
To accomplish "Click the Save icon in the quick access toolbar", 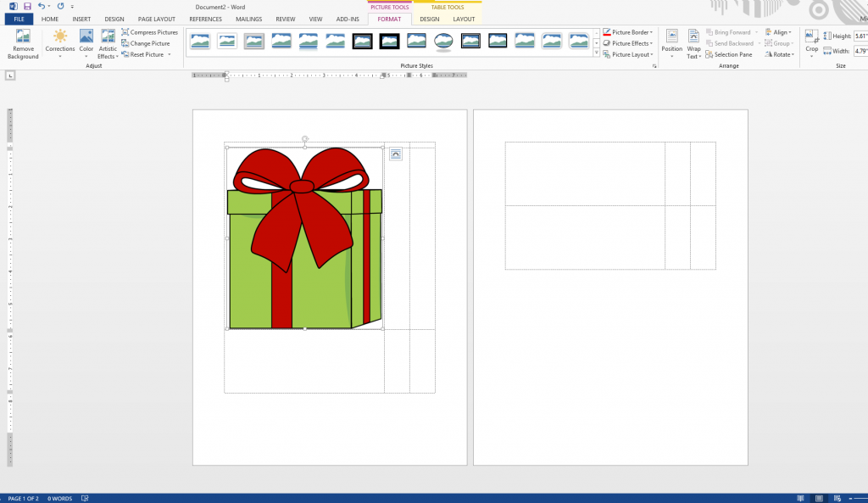I will 27,6.
